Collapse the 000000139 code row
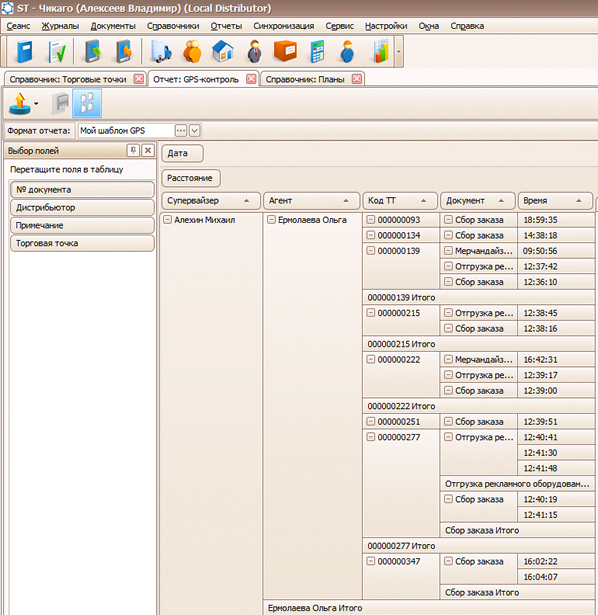The width and height of the screenshot is (598, 615). [371, 251]
